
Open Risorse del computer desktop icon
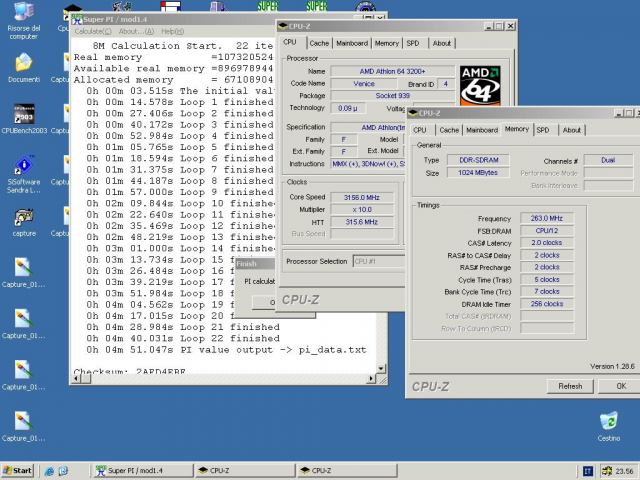pos(24,18)
